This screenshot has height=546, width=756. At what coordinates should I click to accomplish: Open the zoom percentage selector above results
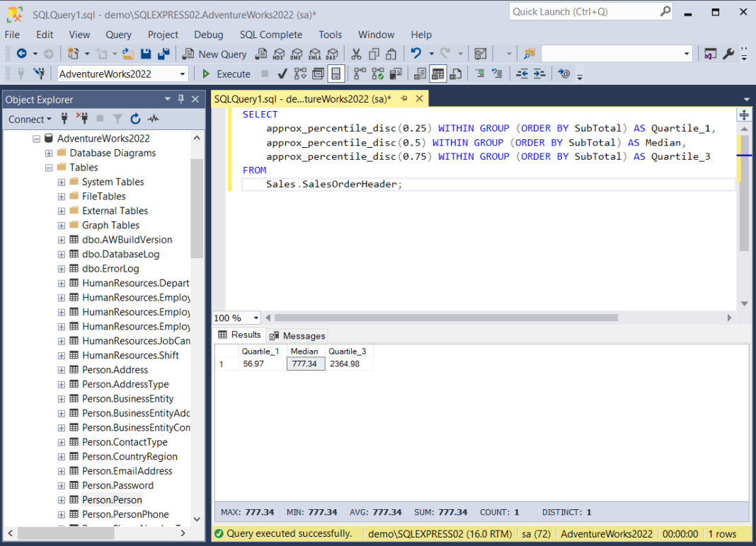coord(236,318)
